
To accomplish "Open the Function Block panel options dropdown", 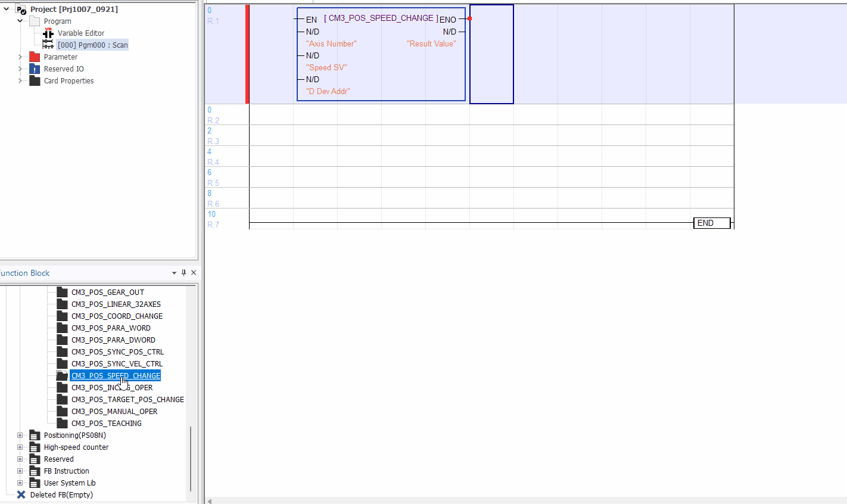I will (x=174, y=273).
